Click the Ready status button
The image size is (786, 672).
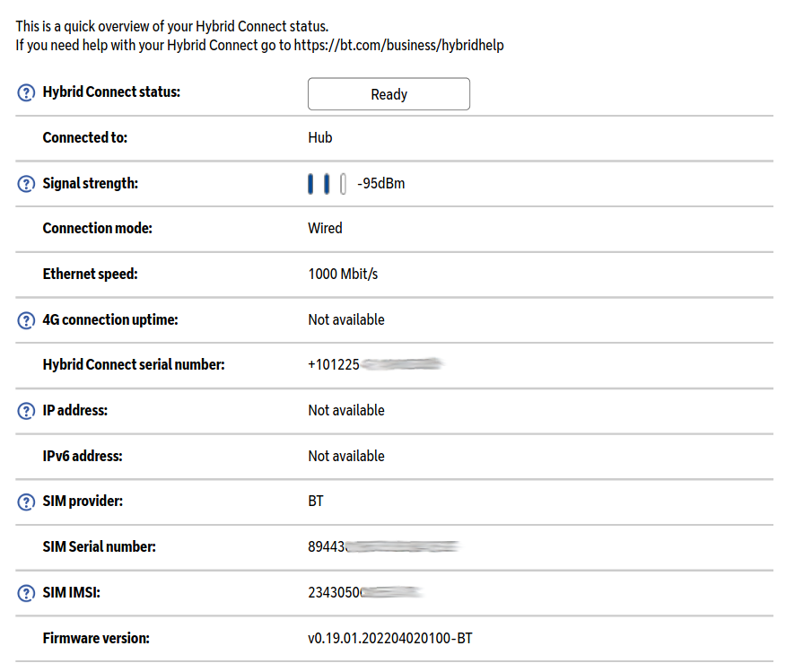tap(389, 94)
